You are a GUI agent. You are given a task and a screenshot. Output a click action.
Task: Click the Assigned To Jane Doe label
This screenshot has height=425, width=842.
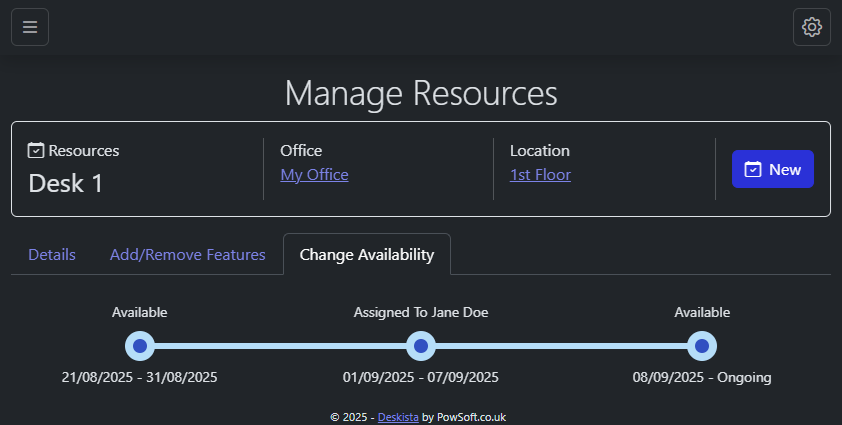coord(421,313)
